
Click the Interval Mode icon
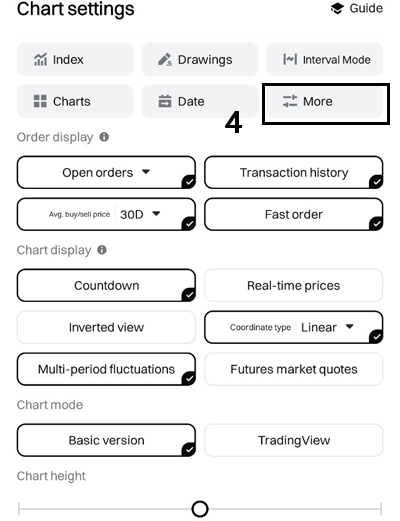pyautogui.click(x=290, y=60)
